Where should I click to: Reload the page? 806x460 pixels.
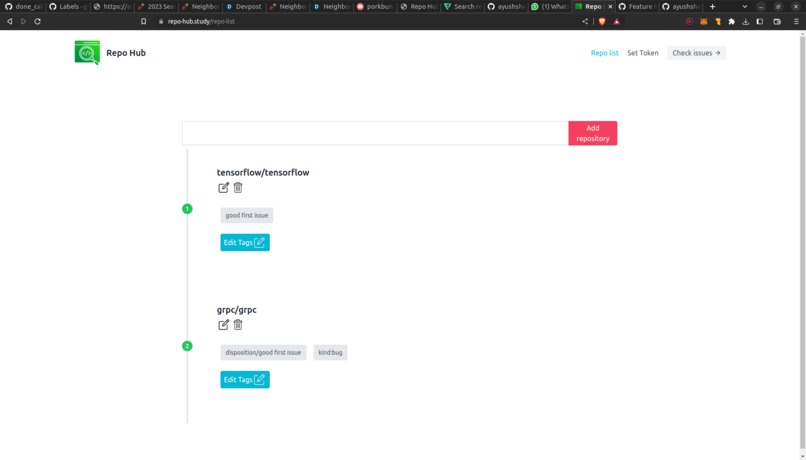(x=38, y=22)
